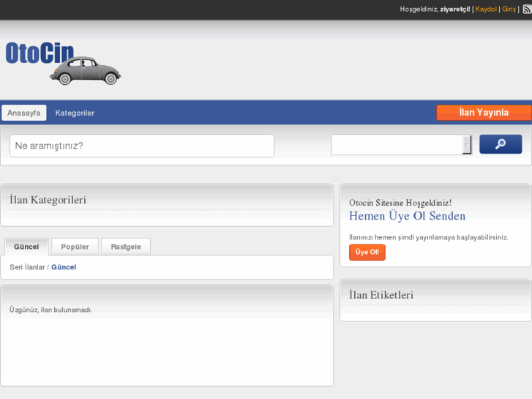Open the empty select box beside search
The image size is (532, 399).
click(x=396, y=145)
